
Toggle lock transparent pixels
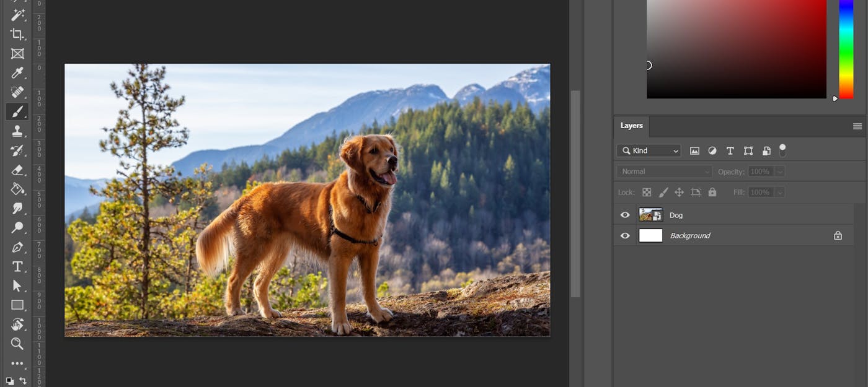647,192
